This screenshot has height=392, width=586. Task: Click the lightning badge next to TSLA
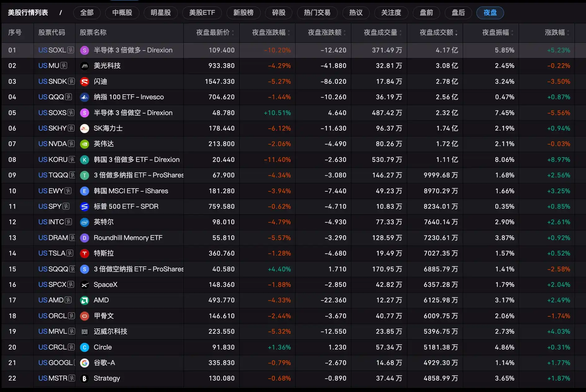pyautogui.click(x=70, y=253)
